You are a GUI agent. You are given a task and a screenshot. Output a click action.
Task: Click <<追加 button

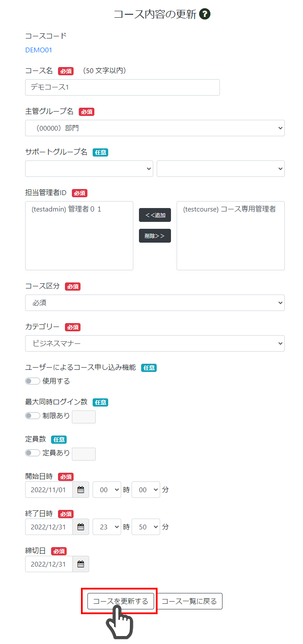155,215
